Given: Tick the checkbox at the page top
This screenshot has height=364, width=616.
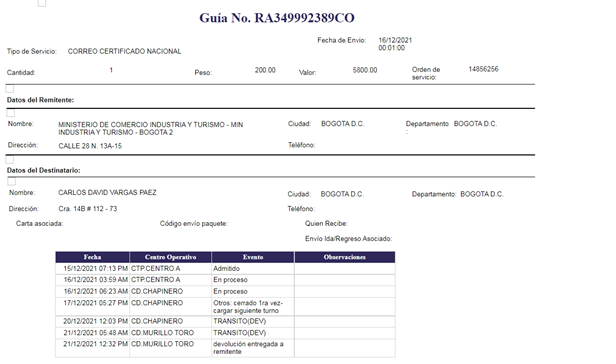Looking at the screenshot, I should [42, 3].
